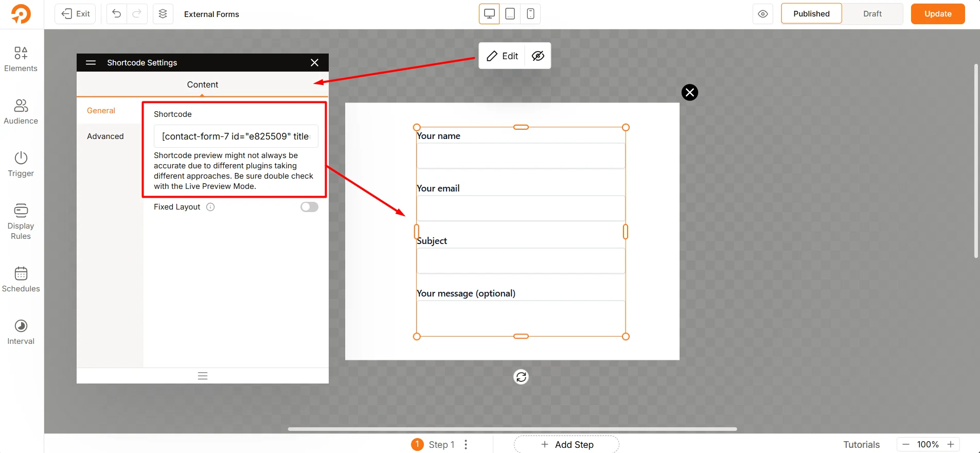Select the General tab
980x453 pixels.
[x=101, y=111]
